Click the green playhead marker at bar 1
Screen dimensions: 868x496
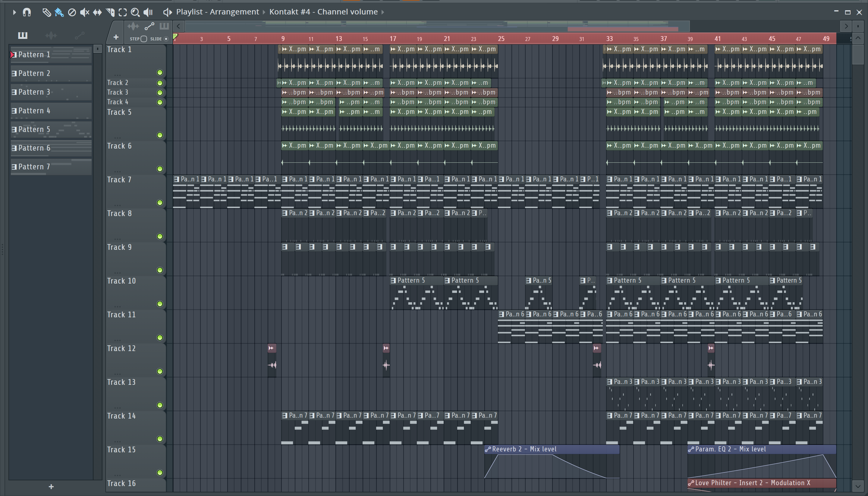[x=175, y=37]
